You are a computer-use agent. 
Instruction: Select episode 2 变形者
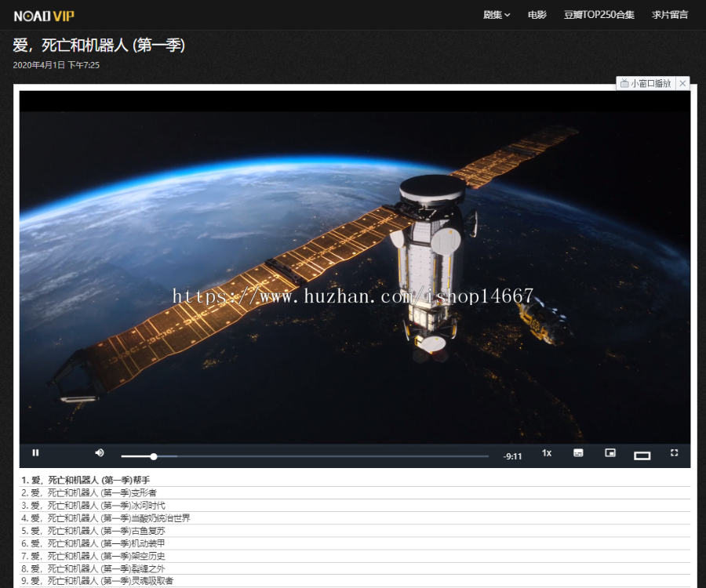point(355,492)
